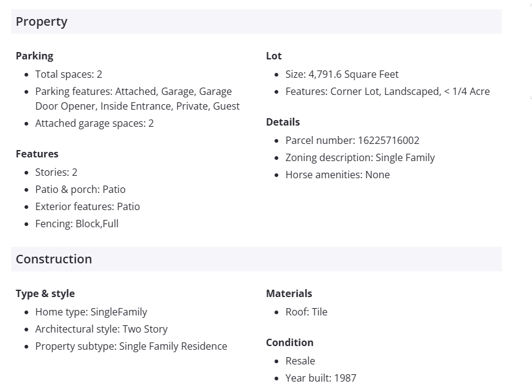This screenshot has height=392, width=532.
Task: Select Home type: SingleFamily entry
Action: point(91,312)
